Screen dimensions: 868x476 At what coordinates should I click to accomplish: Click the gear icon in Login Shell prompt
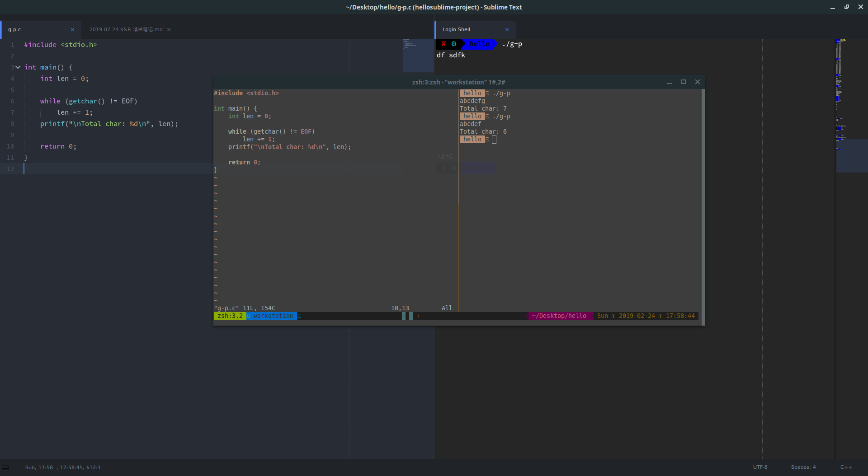click(x=454, y=44)
